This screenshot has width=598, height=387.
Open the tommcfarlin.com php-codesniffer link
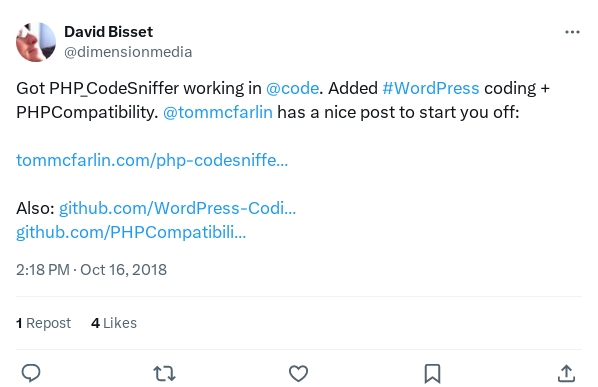[152, 161]
